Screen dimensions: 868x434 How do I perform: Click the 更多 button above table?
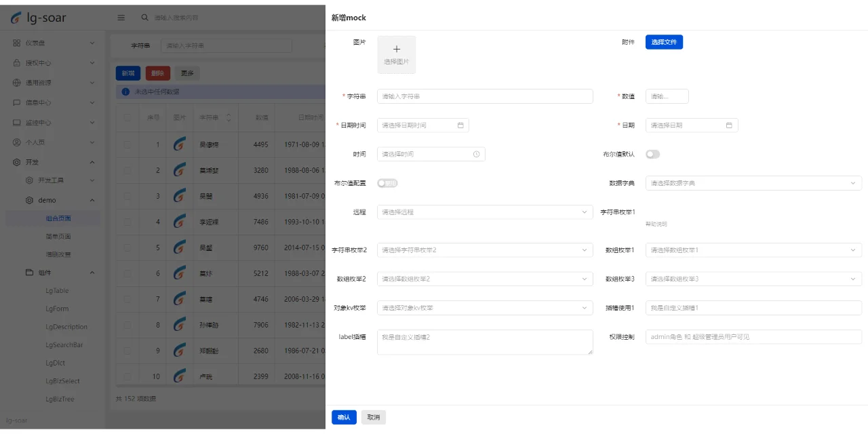(x=187, y=73)
